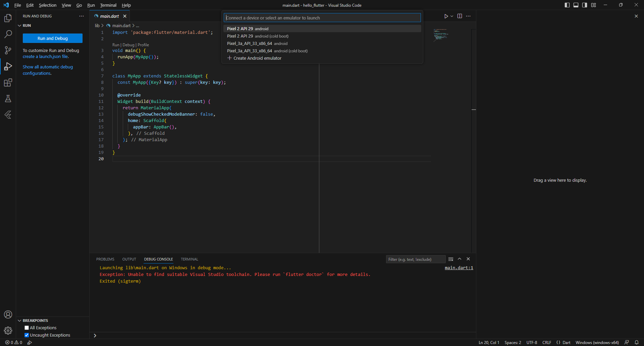Click the lib breadcrumb folder

[97, 25]
